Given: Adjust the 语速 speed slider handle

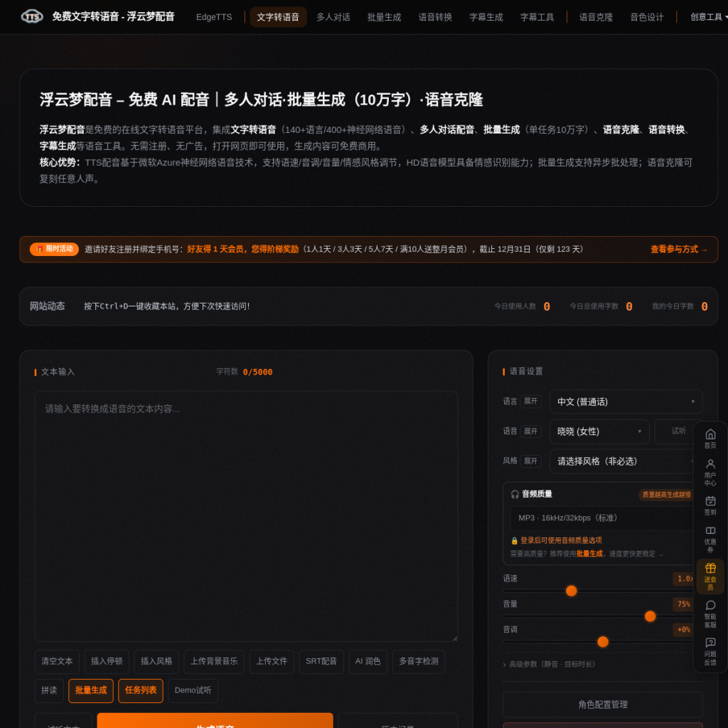Looking at the screenshot, I should pos(572,591).
